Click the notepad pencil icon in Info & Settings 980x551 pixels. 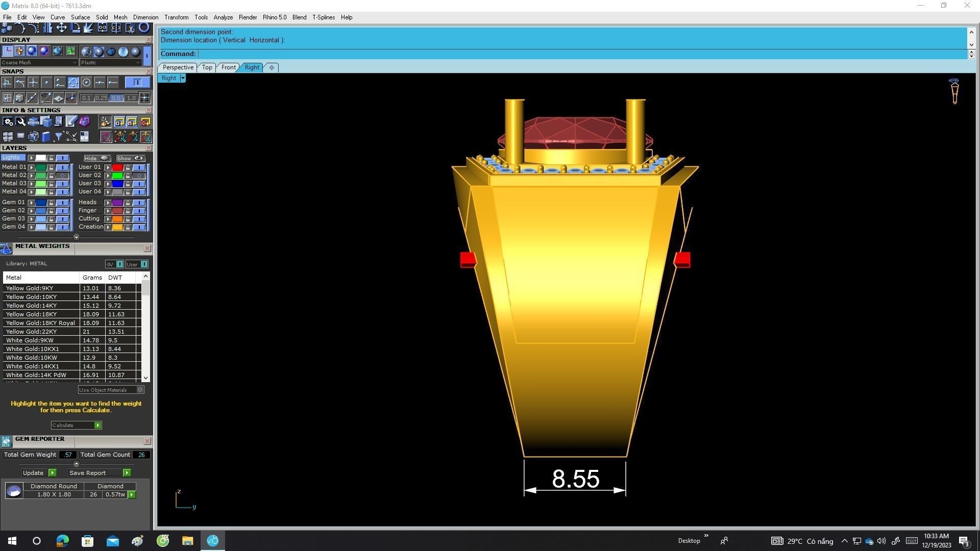pyautogui.click(x=71, y=121)
